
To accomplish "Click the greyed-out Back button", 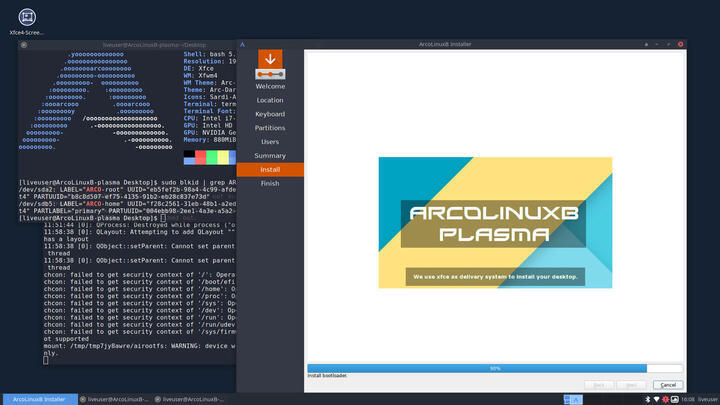I will click(599, 385).
